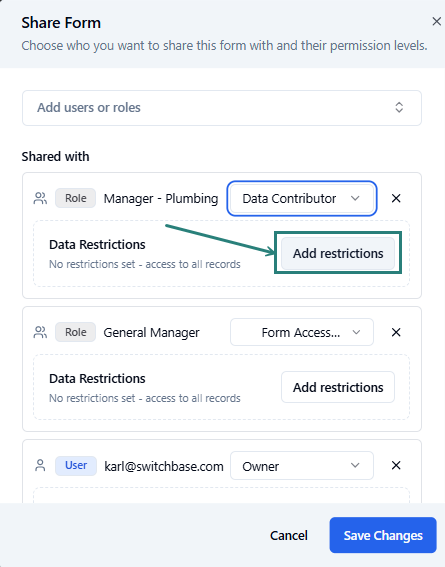445x567 pixels.
Task: Open Data Contributor permission dropdown
Action: tap(302, 199)
